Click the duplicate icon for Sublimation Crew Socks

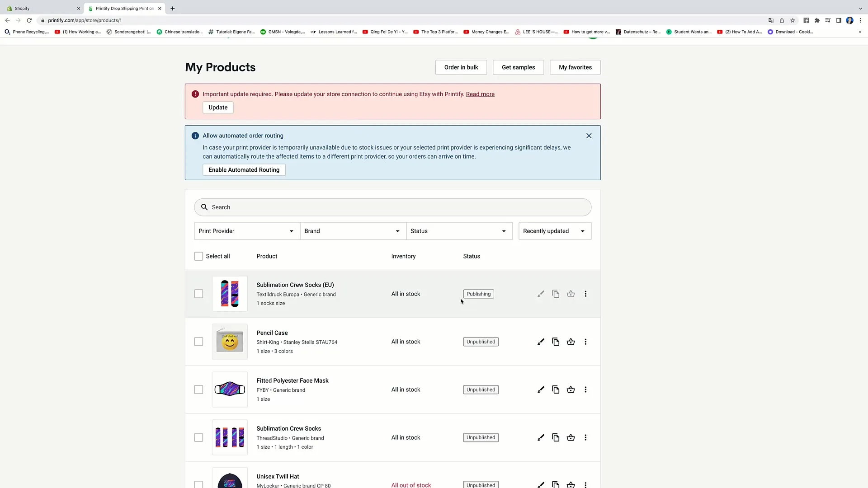pyautogui.click(x=556, y=437)
